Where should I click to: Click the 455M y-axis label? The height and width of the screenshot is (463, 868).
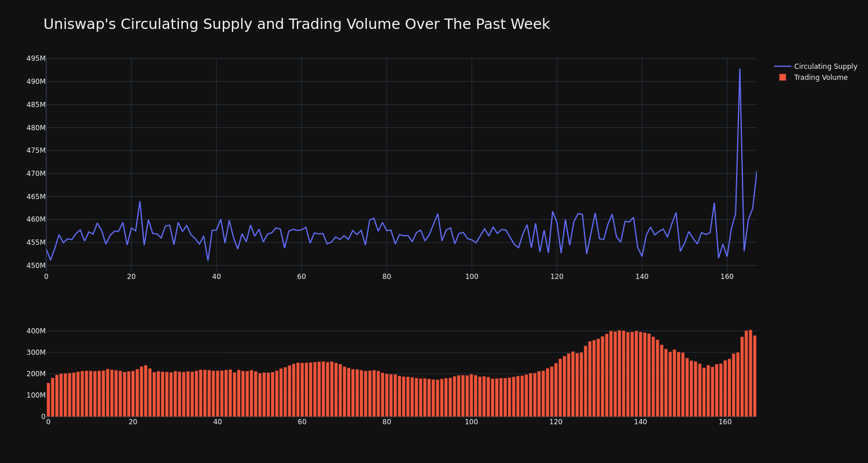click(x=36, y=242)
